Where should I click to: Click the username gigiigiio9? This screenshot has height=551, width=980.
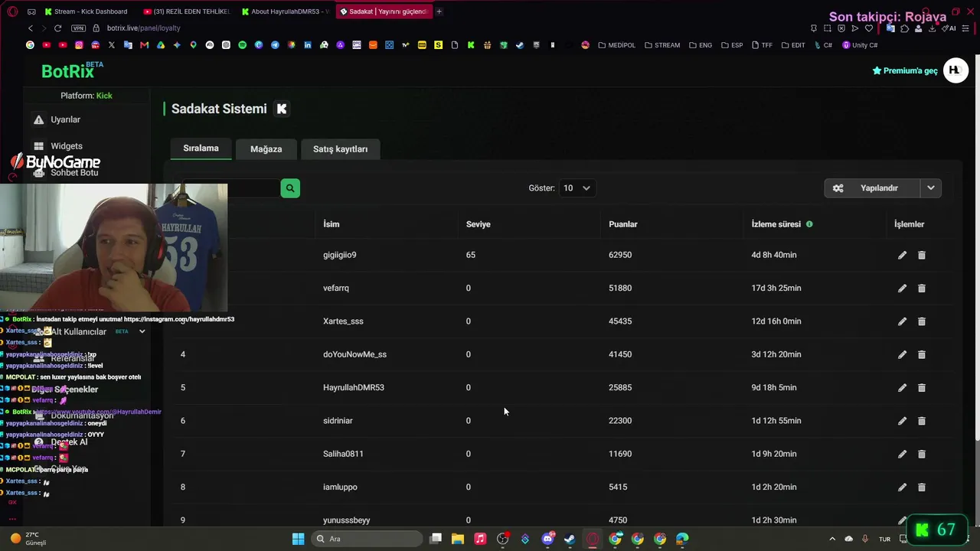pyautogui.click(x=340, y=255)
